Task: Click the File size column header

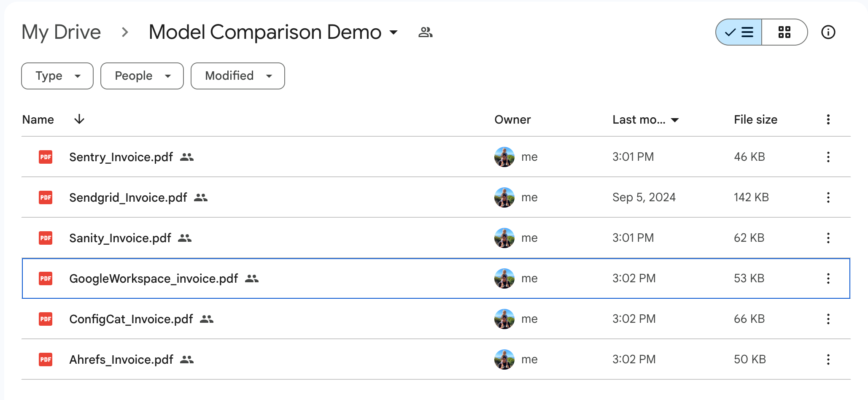Action: [x=755, y=119]
